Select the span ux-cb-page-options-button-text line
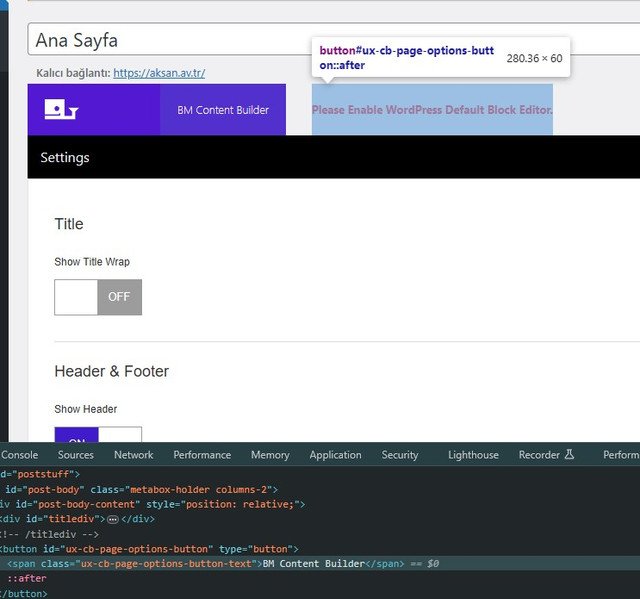 (320, 564)
